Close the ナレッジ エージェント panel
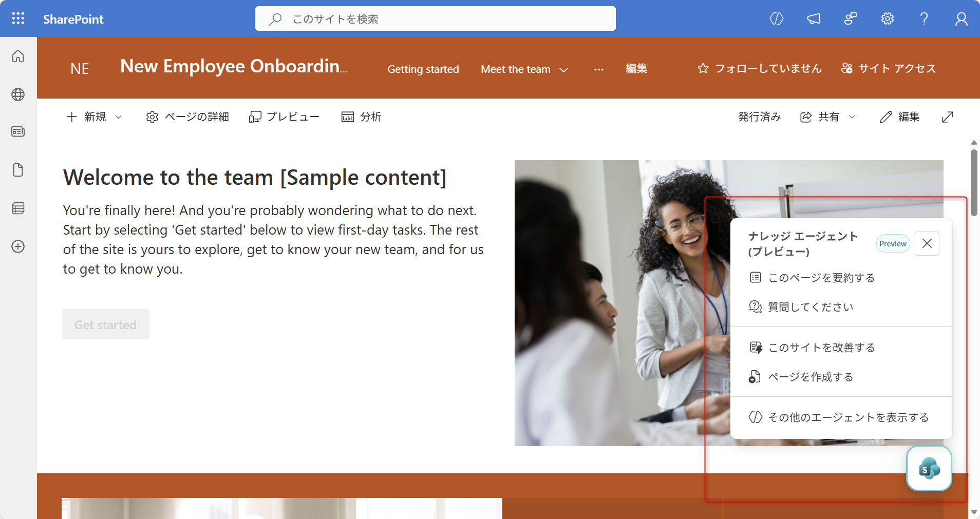 click(927, 244)
